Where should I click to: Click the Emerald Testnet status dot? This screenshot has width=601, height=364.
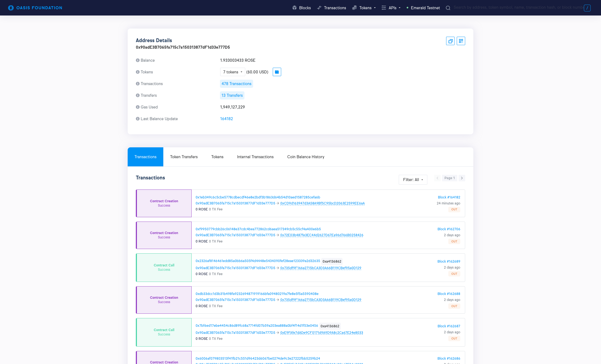(407, 8)
